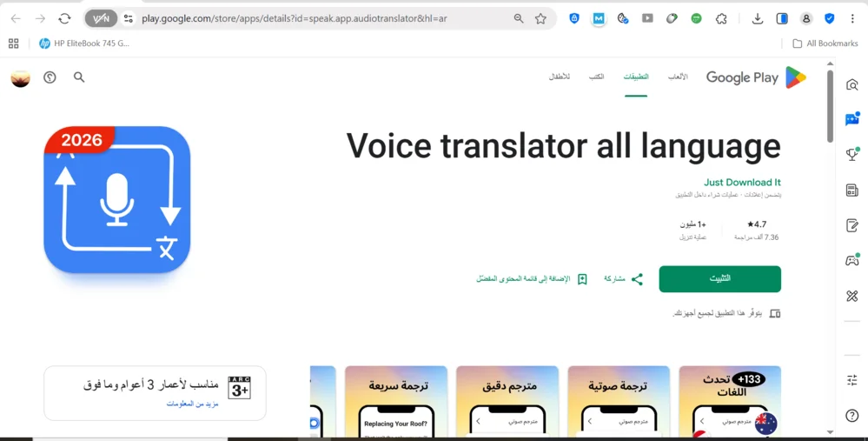Bookmark this page with the star icon

(540, 18)
